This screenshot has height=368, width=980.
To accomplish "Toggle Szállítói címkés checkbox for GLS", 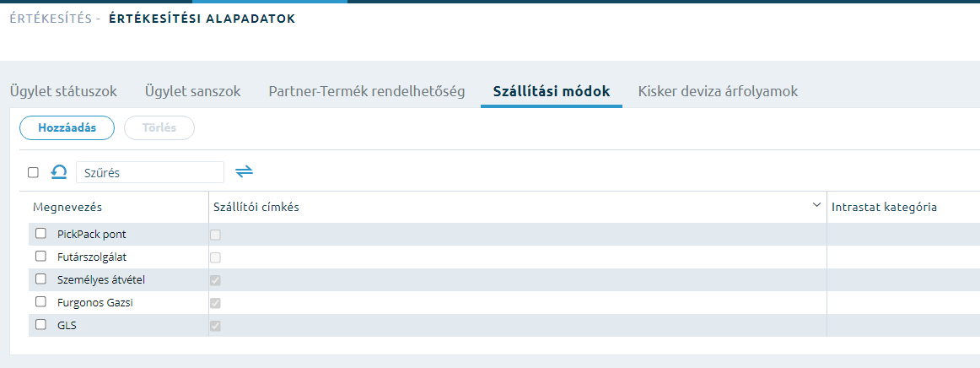I will pos(216,326).
